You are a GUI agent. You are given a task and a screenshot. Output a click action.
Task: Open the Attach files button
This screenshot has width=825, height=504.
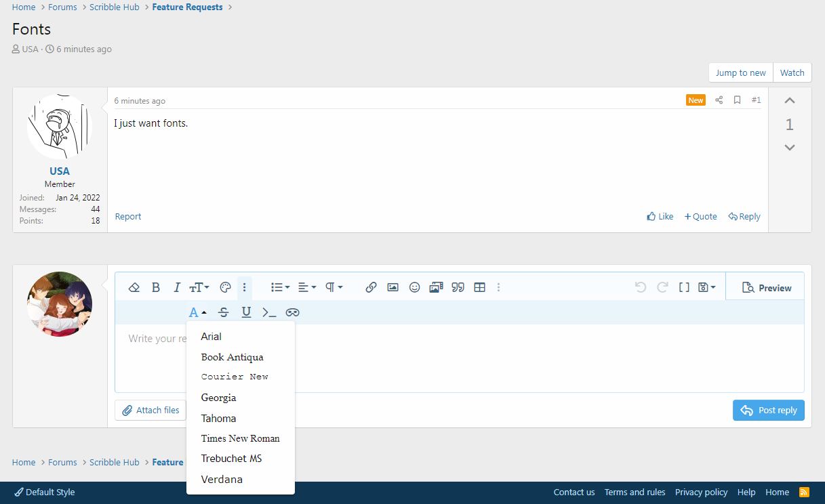tap(150, 410)
